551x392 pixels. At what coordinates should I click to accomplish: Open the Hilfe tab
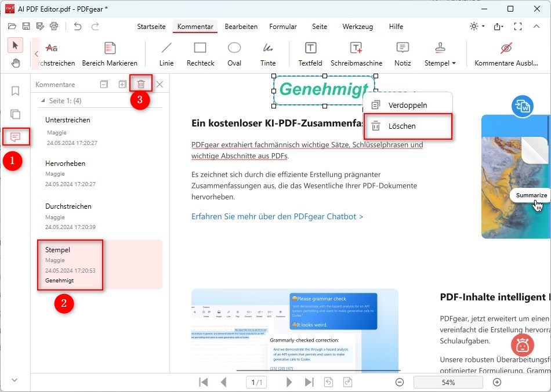pos(396,27)
